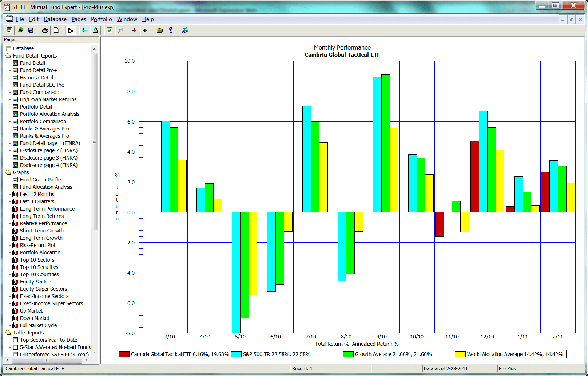Image resolution: width=588 pixels, height=376 pixels.
Task: Open the Window menu
Action: (127, 19)
